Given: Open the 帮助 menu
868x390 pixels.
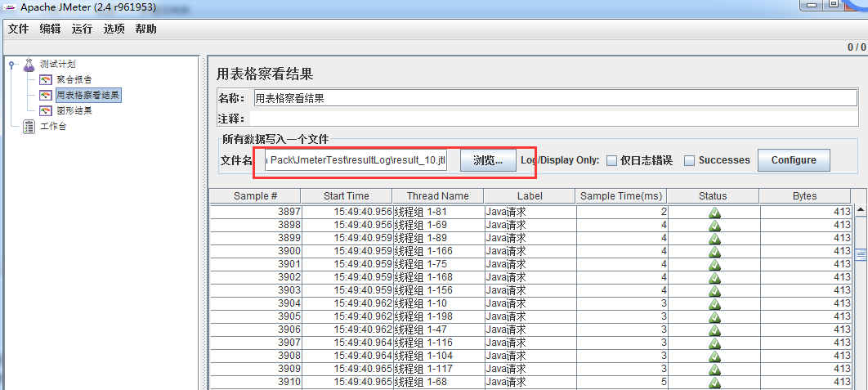Looking at the screenshot, I should click(x=145, y=29).
